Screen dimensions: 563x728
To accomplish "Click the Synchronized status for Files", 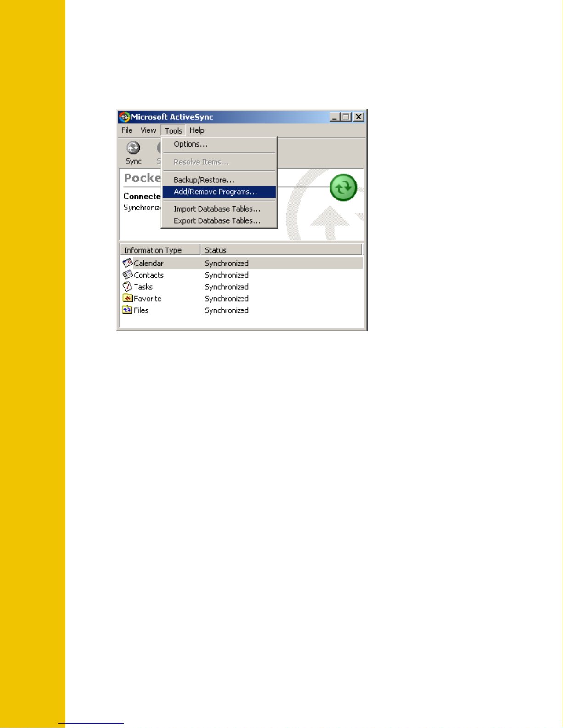I will [x=227, y=310].
